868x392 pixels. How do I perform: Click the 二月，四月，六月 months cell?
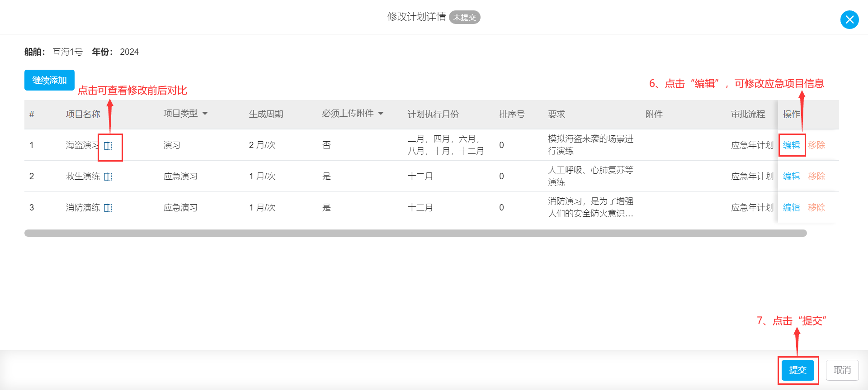[x=446, y=145]
